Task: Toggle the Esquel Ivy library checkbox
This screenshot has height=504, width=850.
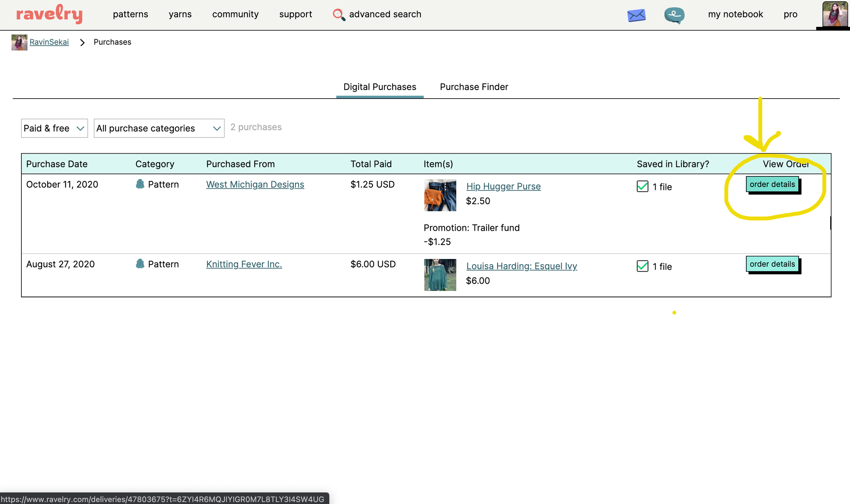Action: tap(642, 266)
